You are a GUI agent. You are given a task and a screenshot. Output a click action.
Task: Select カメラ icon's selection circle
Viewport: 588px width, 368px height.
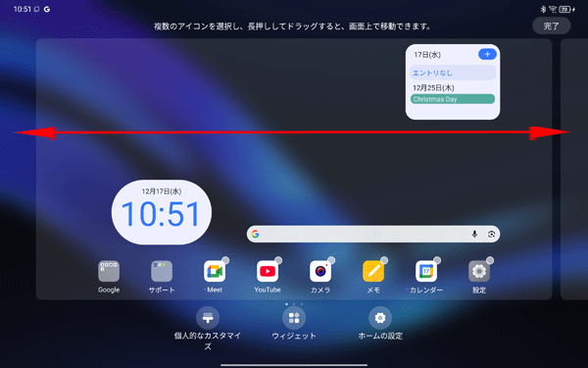click(x=331, y=260)
